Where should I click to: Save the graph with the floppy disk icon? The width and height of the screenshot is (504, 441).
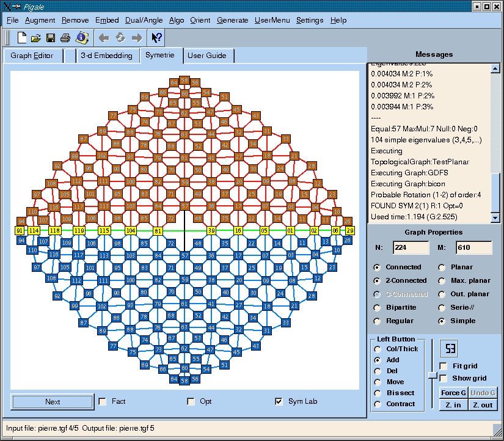51,38
